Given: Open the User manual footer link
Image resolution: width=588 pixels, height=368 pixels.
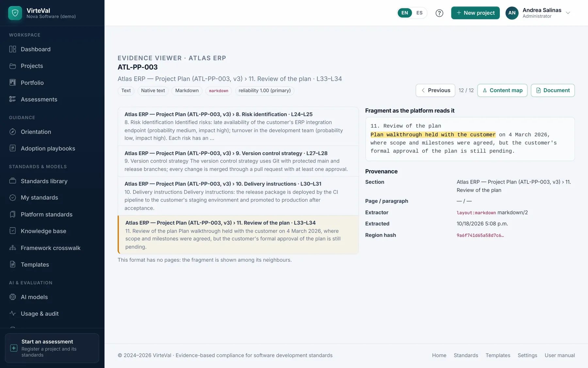Looking at the screenshot, I should (560, 355).
